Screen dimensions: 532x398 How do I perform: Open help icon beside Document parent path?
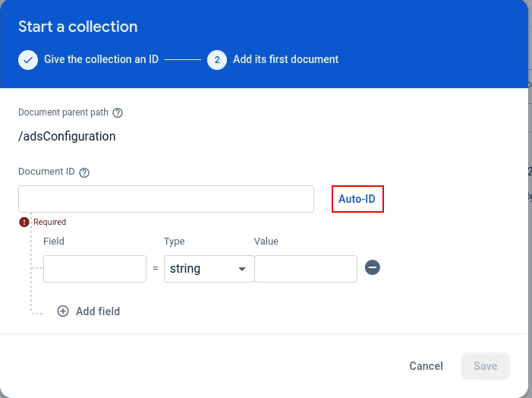tap(118, 112)
